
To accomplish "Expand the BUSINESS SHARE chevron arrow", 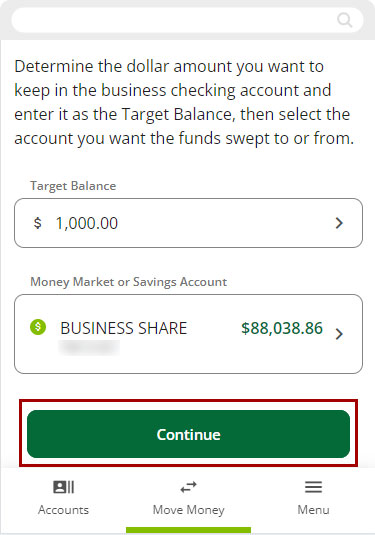I will 339,334.
